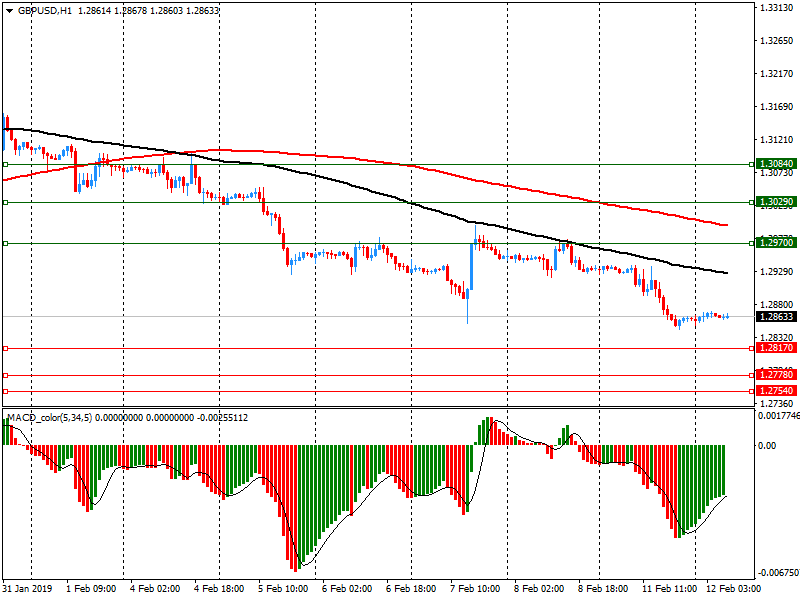Click left square handle of 1.30290 line
This screenshot has height=600, width=800.
[x=5, y=202]
